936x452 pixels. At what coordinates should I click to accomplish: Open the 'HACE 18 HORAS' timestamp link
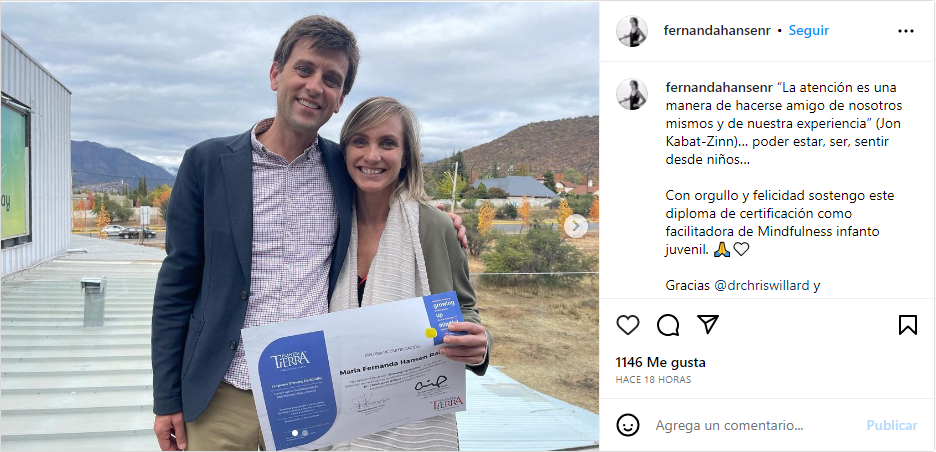point(653,380)
